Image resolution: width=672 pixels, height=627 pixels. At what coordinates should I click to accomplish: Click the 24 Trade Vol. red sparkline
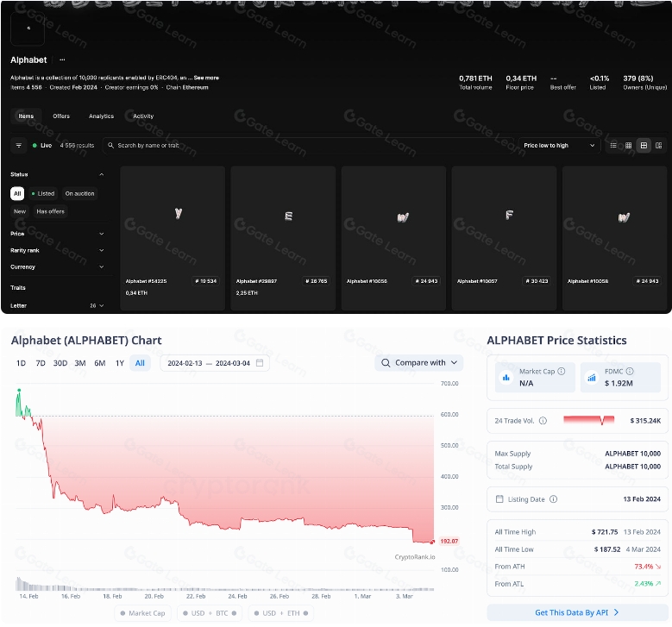point(589,420)
